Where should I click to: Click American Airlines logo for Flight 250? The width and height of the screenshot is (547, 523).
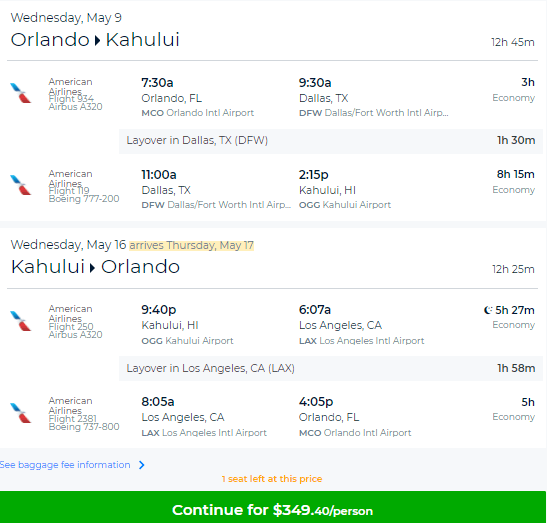click(21, 321)
